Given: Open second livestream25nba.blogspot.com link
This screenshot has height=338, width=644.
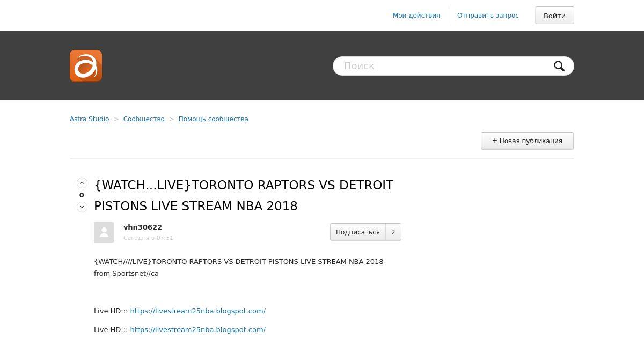Looking at the screenshot, I should click(x=197, y=330).
